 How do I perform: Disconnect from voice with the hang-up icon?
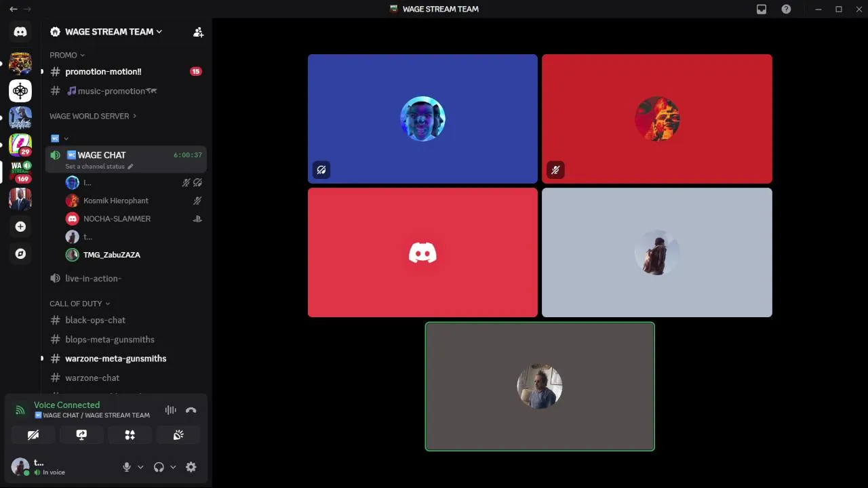tap(191, 410)
